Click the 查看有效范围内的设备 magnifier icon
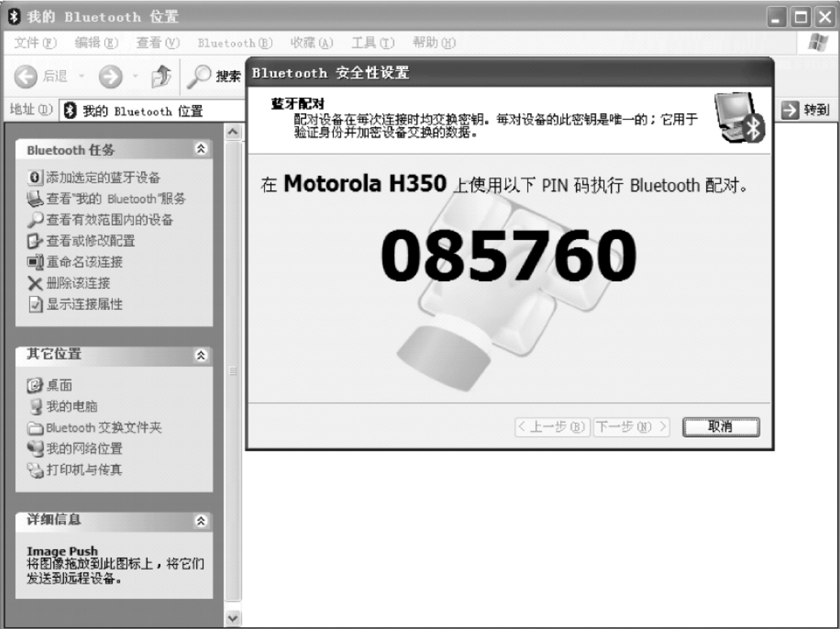Screen dimensions: 840x629 point(35,219)
